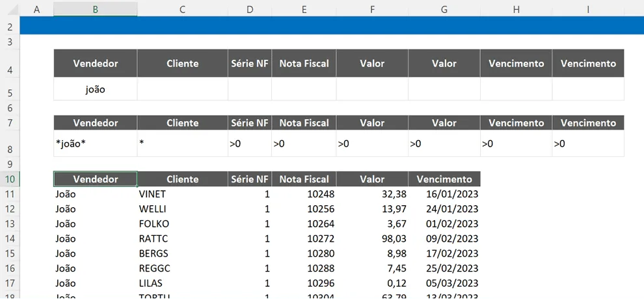
Task: Click value cell 0,12
Action: click(372, 283)
